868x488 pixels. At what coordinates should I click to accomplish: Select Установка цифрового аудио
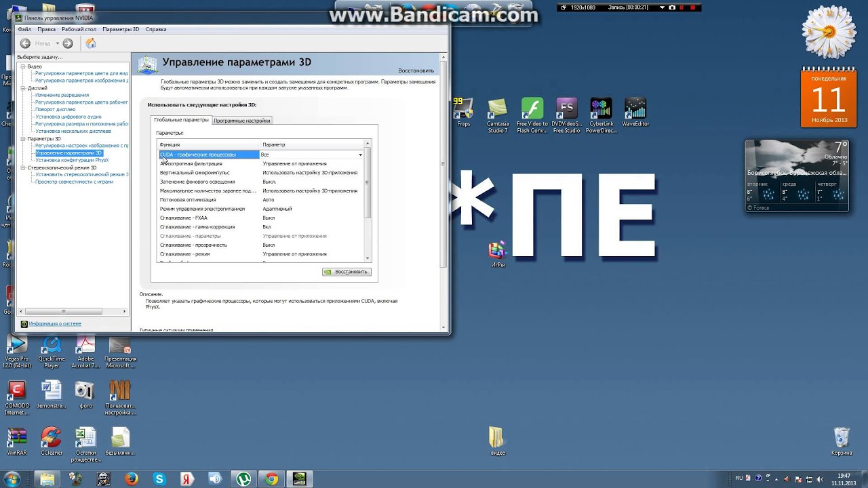[68, 117]
